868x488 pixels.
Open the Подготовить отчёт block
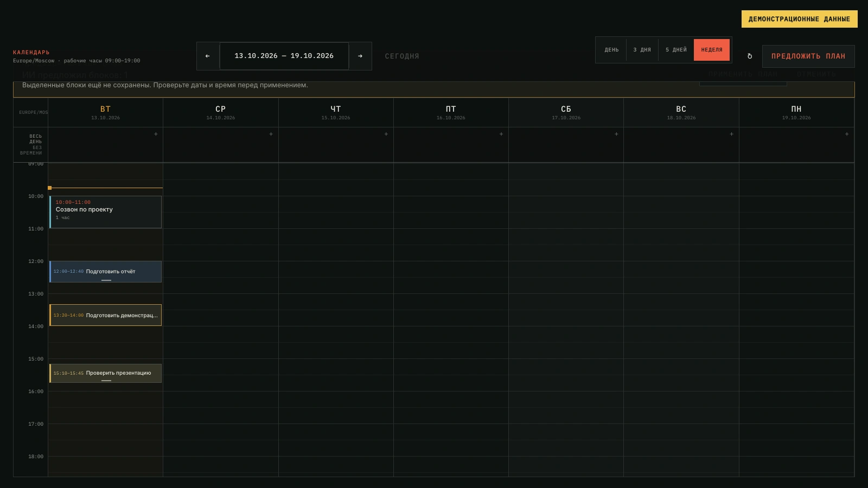[106, 272]
